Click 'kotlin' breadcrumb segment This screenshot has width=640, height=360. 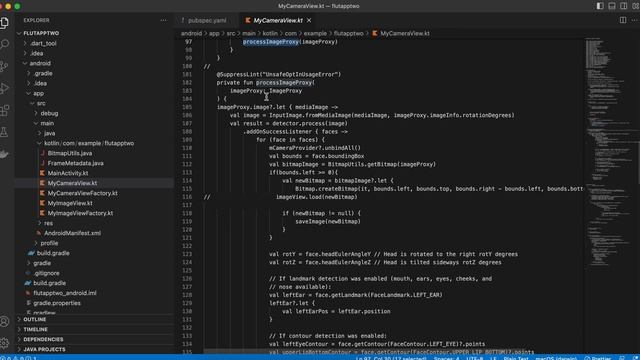(270, 33)
